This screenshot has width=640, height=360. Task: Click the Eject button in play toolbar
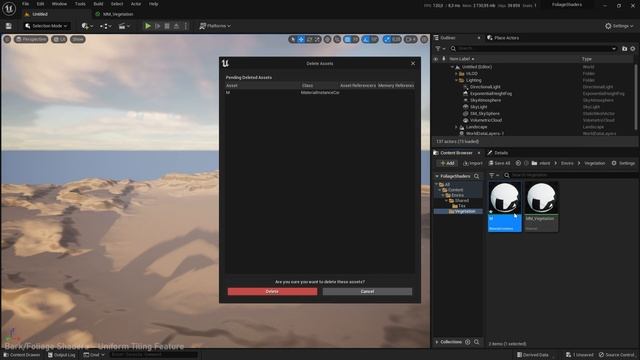click(176, 26)
